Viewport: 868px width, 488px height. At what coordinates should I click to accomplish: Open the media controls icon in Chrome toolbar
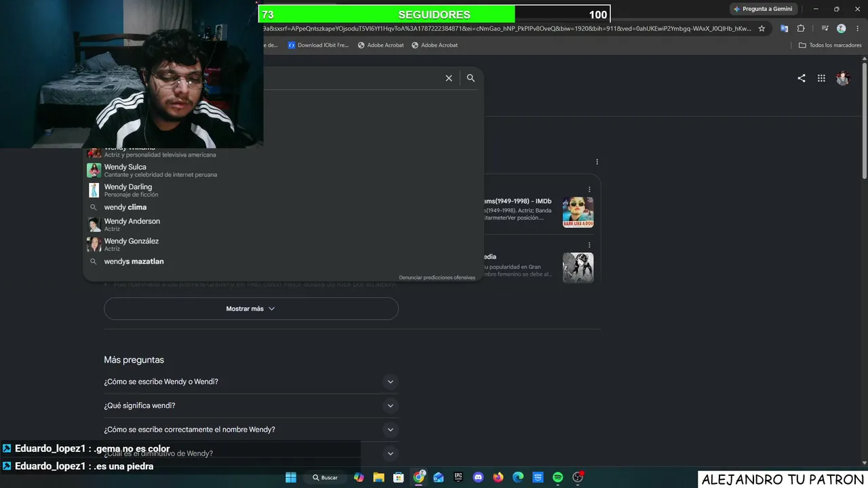825,28
